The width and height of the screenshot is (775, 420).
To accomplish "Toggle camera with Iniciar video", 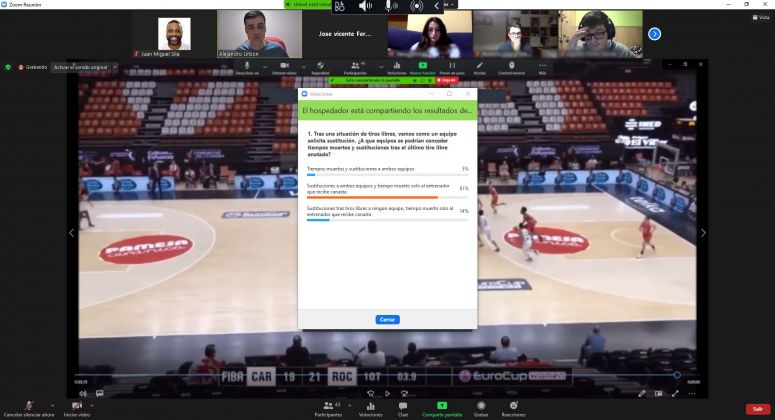I will tap(77, 409).
